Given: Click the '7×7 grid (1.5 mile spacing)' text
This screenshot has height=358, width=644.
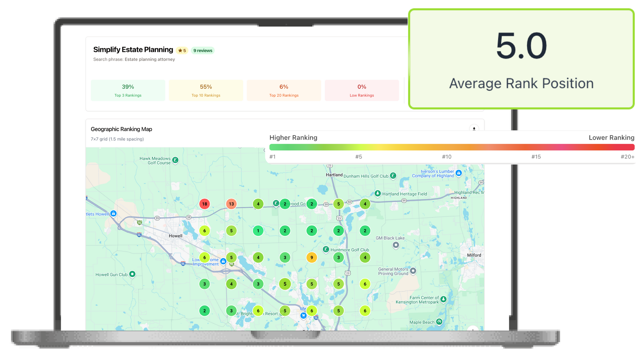Looking at the screenshot, I should [x=117, y=139].
